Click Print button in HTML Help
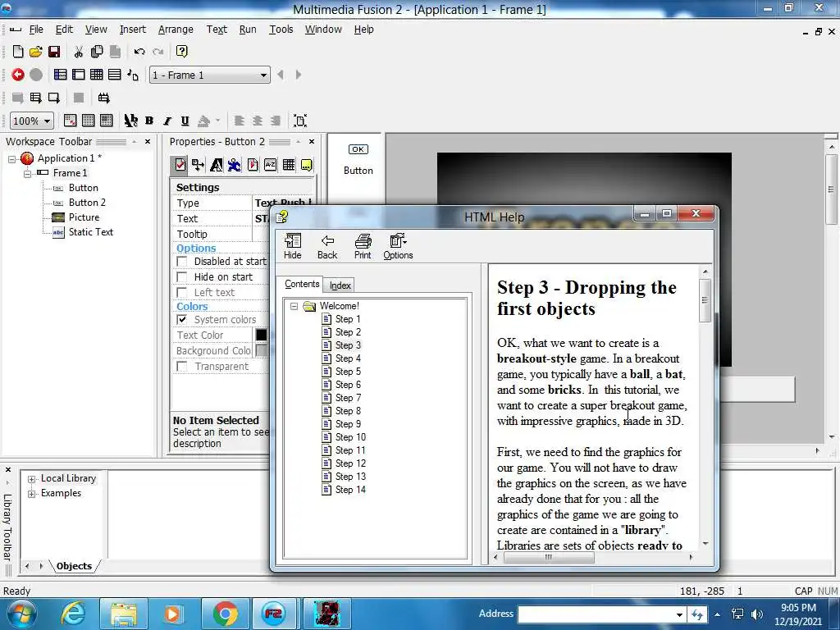This screenshot has width=840, height=630. [x=363, y=246]
